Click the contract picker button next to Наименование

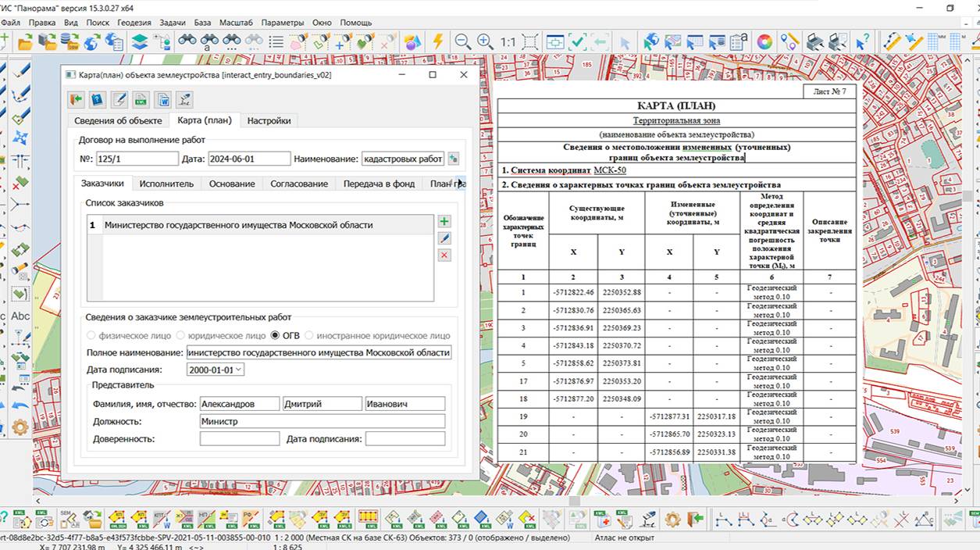pos(453,159)
